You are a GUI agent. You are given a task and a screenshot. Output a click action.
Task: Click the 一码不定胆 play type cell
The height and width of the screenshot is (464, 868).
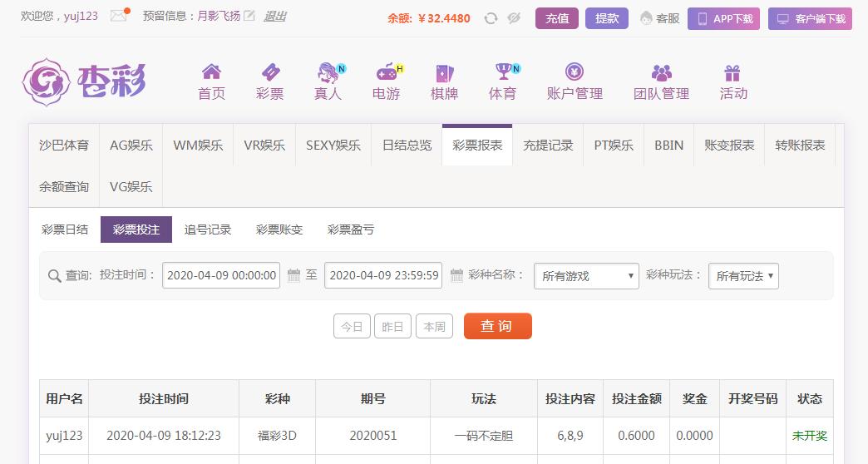click(484, 436)
